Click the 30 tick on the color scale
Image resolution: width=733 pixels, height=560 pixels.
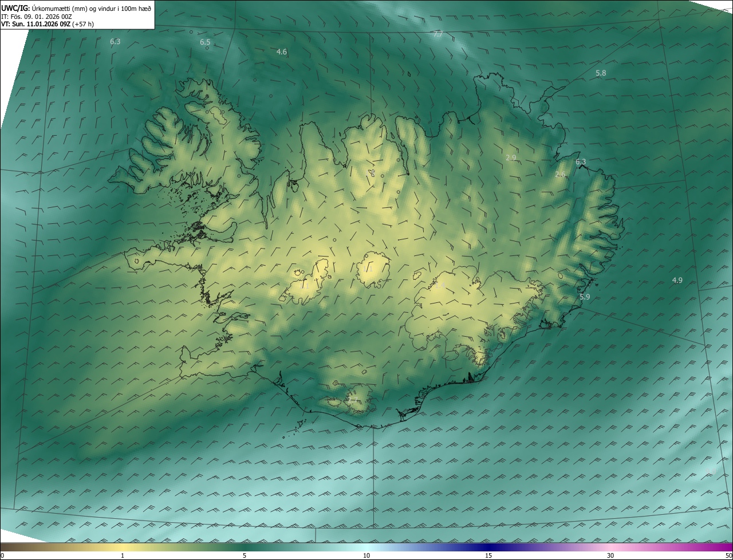(x=610, y=555)
